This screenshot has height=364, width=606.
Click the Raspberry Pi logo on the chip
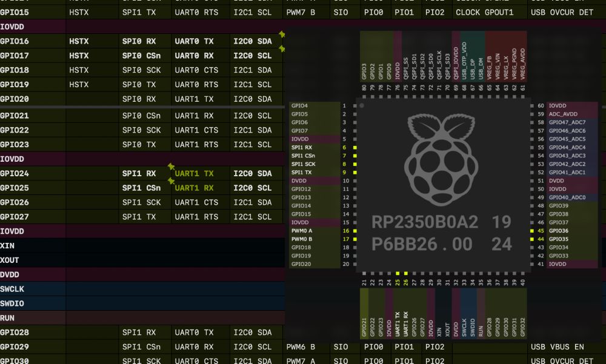(x=441, y=159)
